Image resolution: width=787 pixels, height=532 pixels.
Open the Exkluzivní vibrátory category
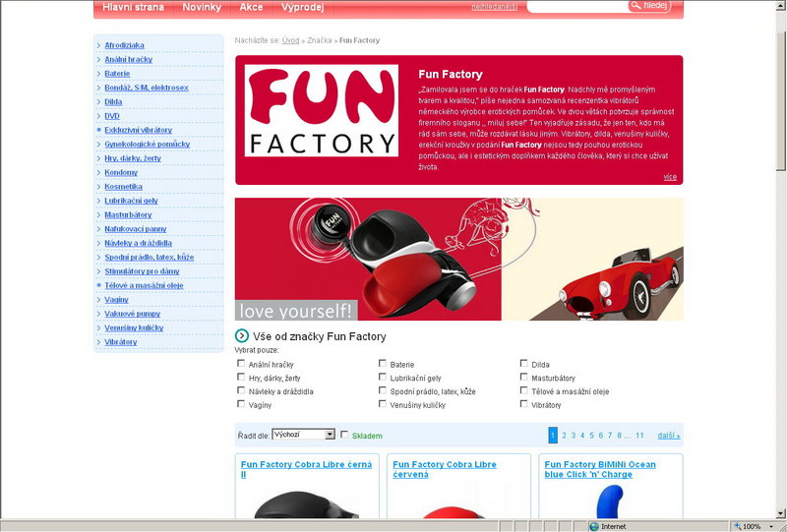coord(138,130)
